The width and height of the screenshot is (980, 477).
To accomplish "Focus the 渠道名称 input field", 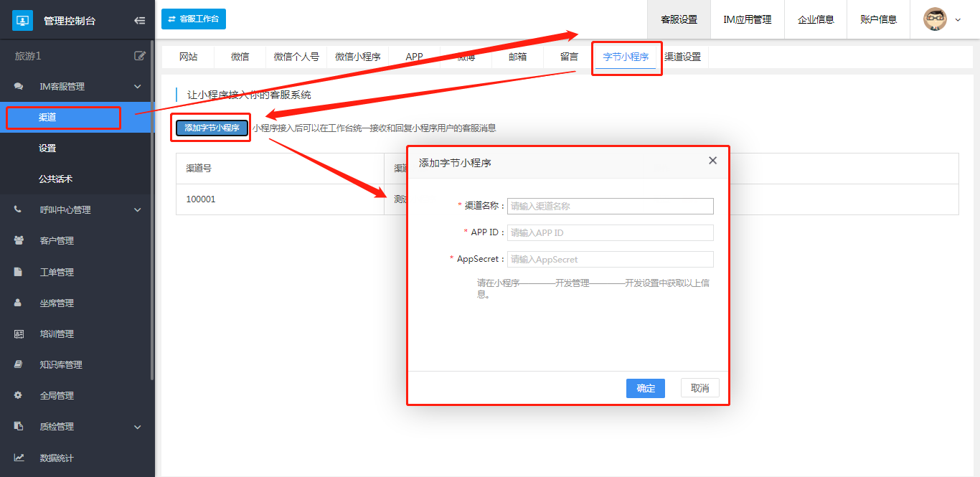I will 611,206.
